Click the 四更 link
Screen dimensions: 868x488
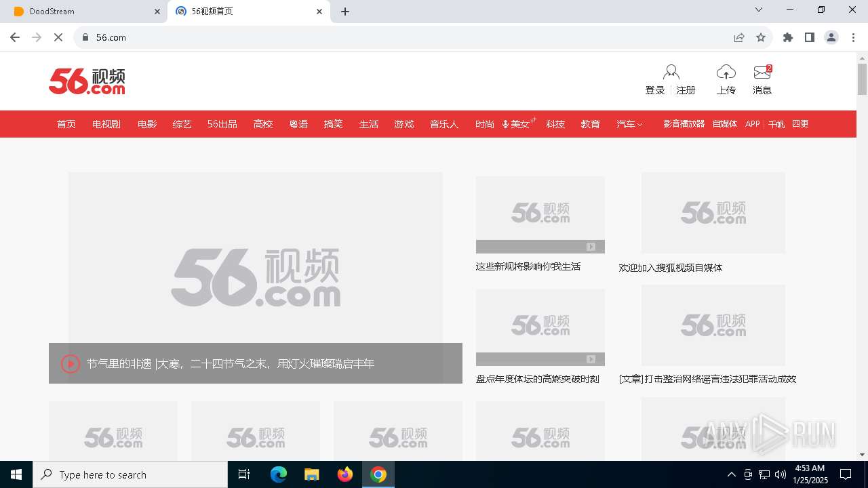(x=800, y=124)
